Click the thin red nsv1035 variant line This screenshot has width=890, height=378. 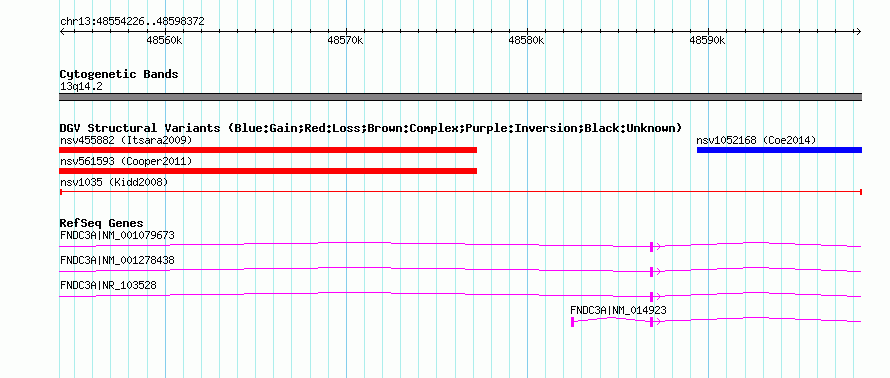click(x=460, y=192)
